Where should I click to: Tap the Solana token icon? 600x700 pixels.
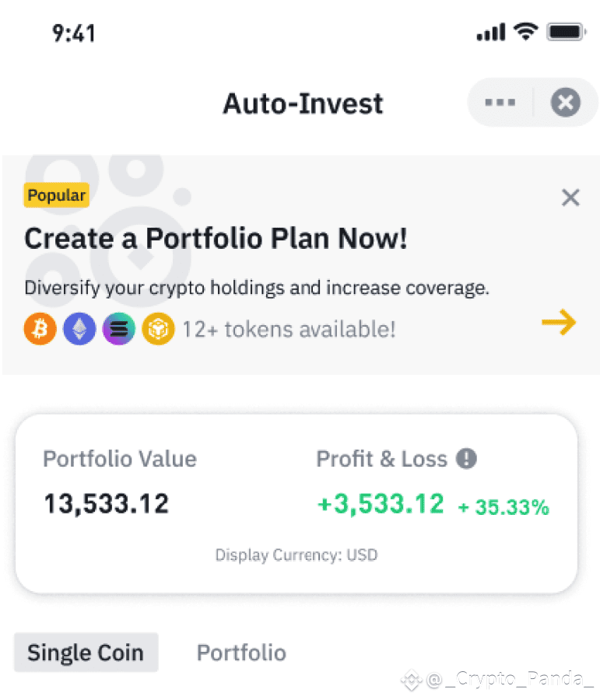click(x=119, y=329)
